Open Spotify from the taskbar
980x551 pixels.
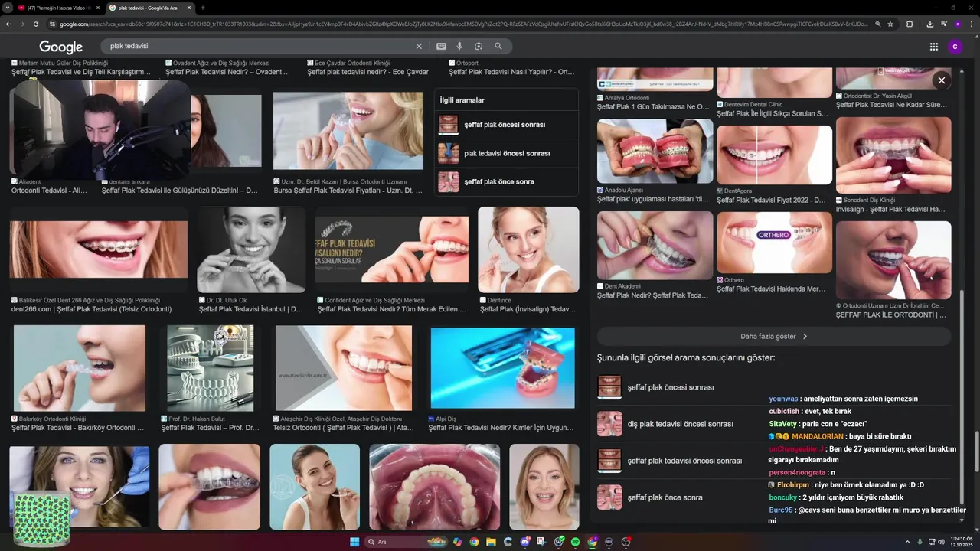pyautogui.click(x=576, y=542)
